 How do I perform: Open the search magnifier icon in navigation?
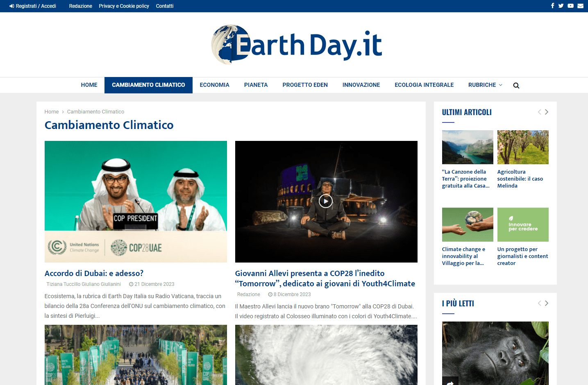coord(516,85)
